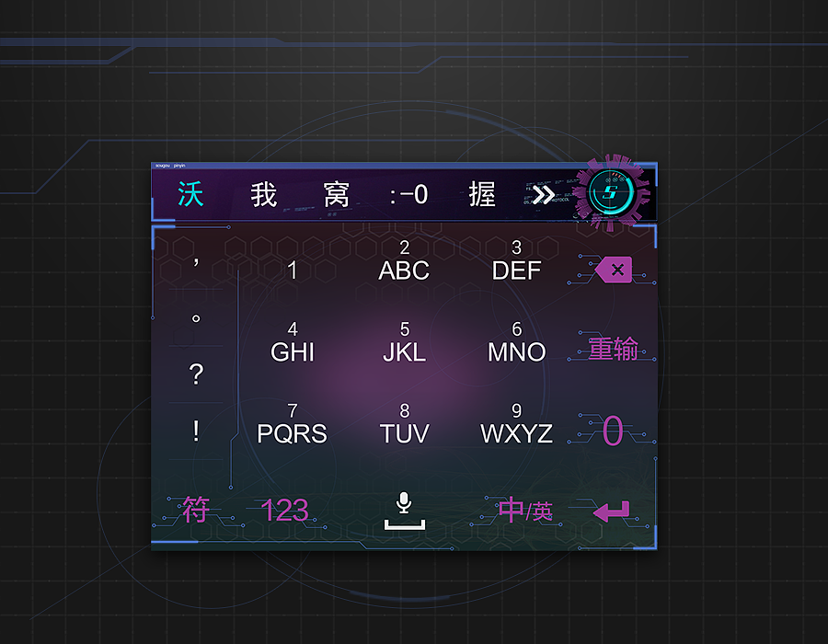Choose candidate character 握
The width and height of the screenshot is (828, 644).
pyautogui.click(x=481, y=194)
